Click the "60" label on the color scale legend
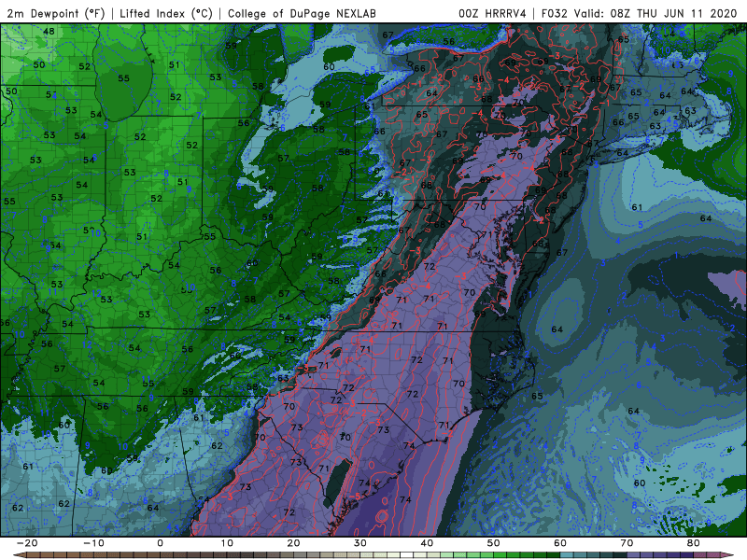This screenshot has width=747, height=560. [560, 543]
